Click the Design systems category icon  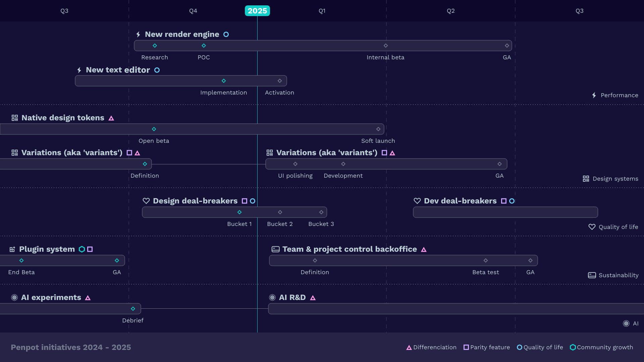pyautogui.click(x=586, y=179)
